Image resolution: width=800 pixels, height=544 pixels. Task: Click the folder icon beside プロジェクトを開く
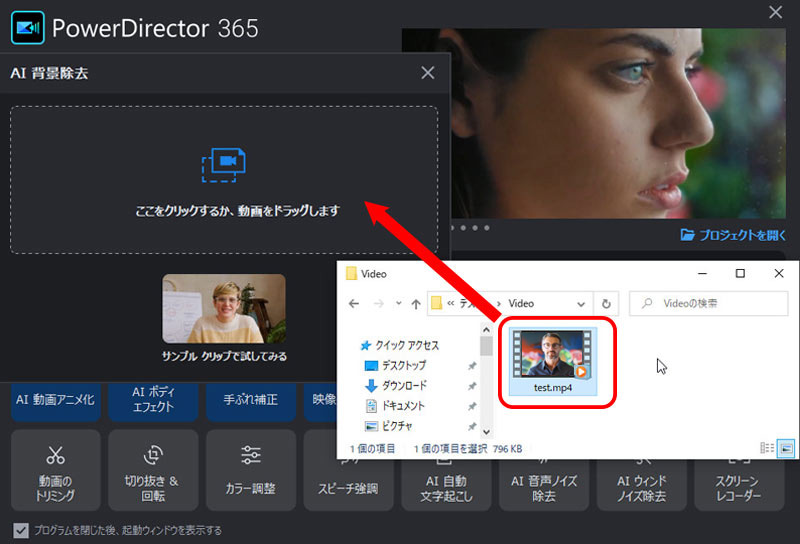[x=687, y=235]
